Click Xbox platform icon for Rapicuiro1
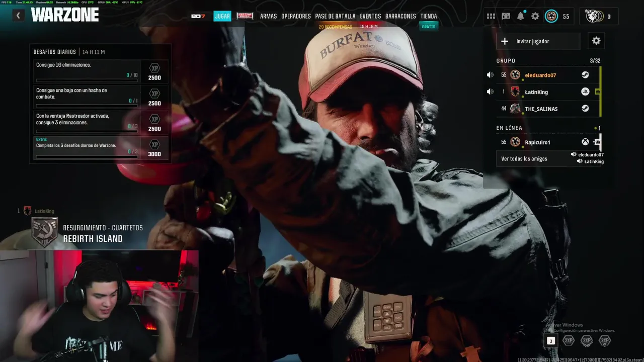The width and height of the screenshot is (644, 362). coord(585,142)
